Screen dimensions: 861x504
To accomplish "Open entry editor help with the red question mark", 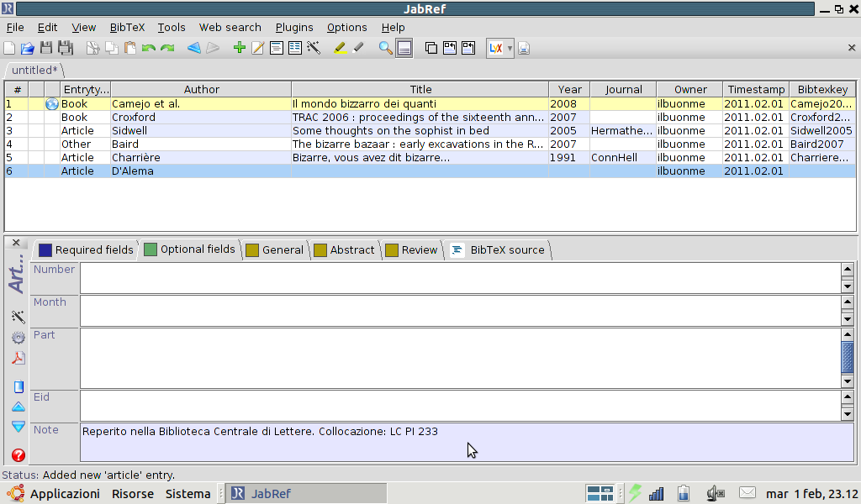I will click(x=18, y=455).
